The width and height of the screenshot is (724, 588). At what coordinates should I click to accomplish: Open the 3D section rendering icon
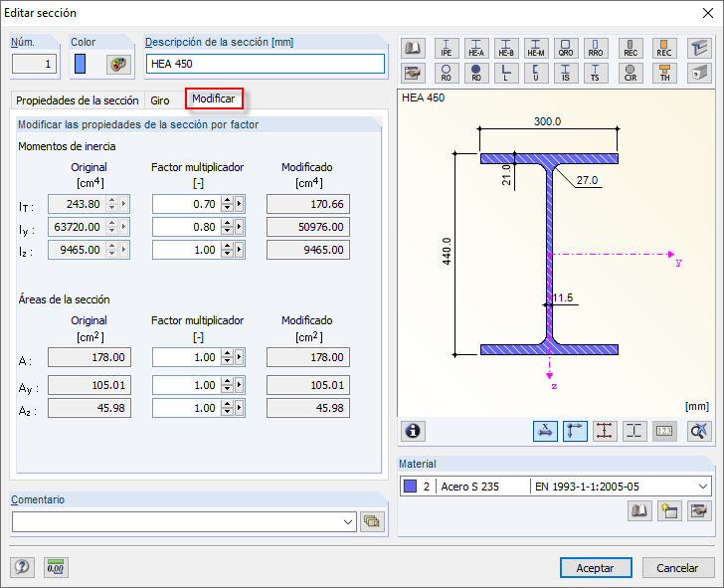[x=699, y=73]
